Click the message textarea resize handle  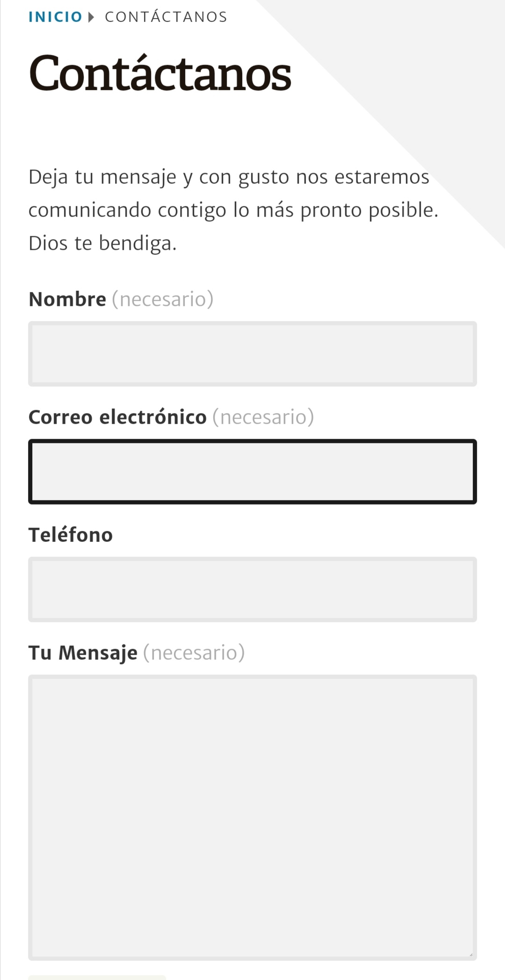pos(471,954)
